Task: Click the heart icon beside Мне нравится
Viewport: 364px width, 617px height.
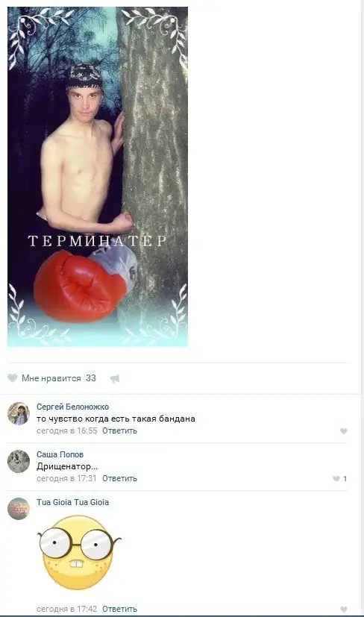Action: 13,378
